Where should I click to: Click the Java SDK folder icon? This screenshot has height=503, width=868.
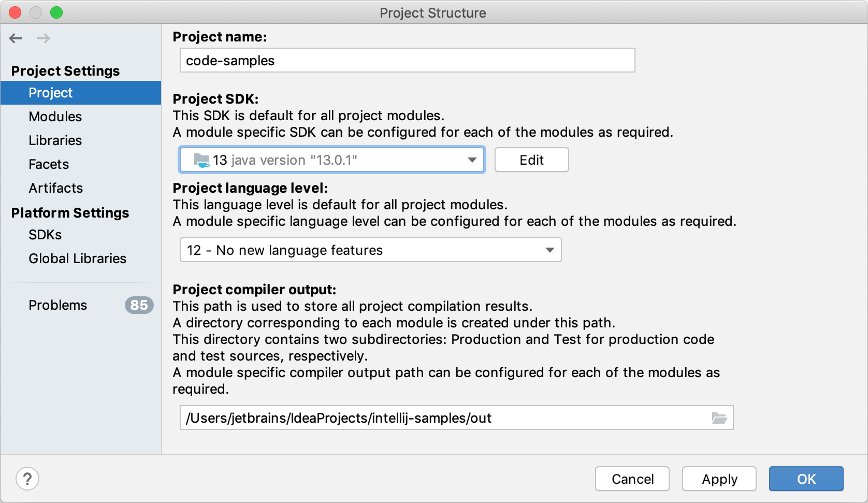[x=201, y=160]
